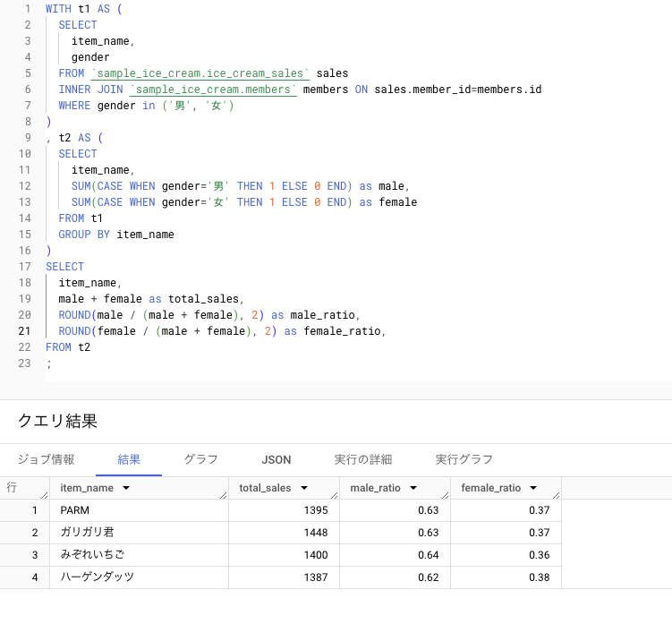This screenshot has width=672, height=624.
Task: Open total_sales column dropdown arrow
Action: pyautogui.click(x=304, y=488)
